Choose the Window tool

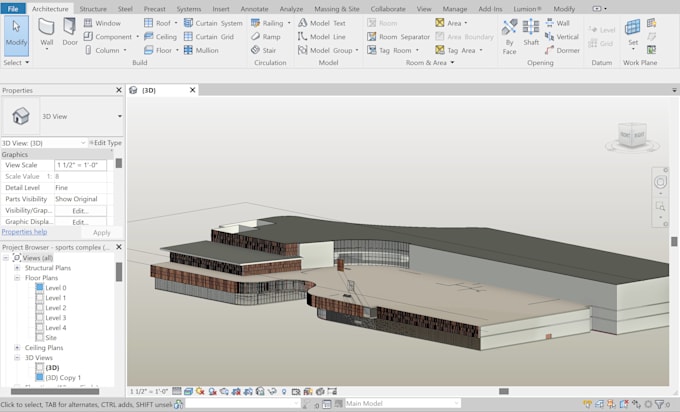pos(102,23)
